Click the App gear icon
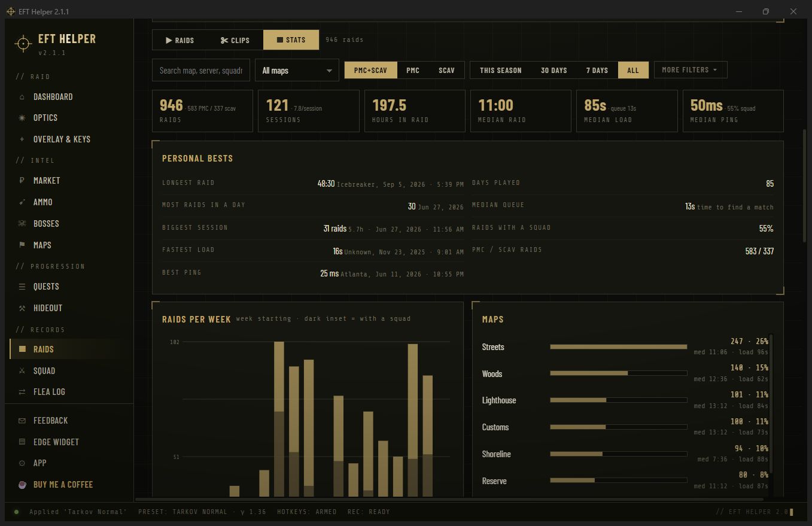 coord(22,463)
